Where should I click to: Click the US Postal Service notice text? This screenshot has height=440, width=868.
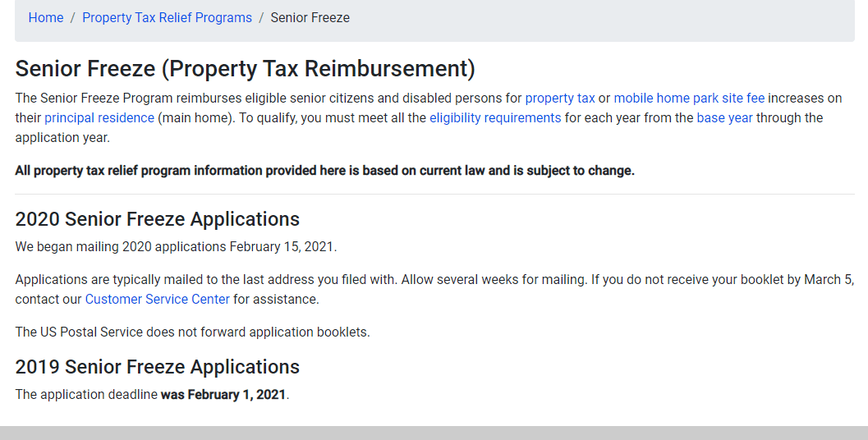pos(192,332)
